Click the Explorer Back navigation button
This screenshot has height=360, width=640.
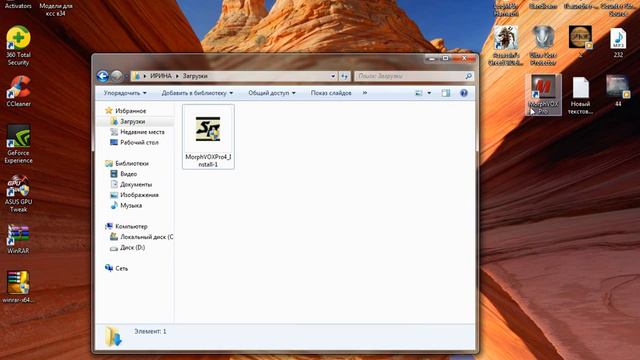103,76
